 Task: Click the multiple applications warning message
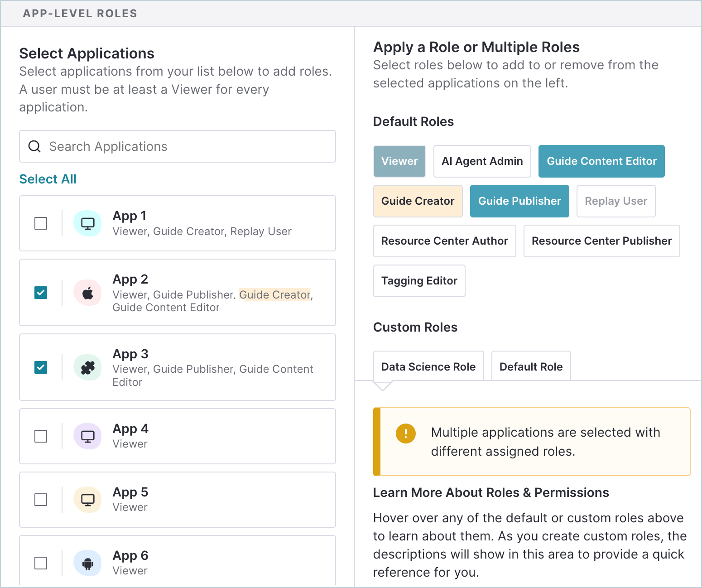(x=545, y=442)
